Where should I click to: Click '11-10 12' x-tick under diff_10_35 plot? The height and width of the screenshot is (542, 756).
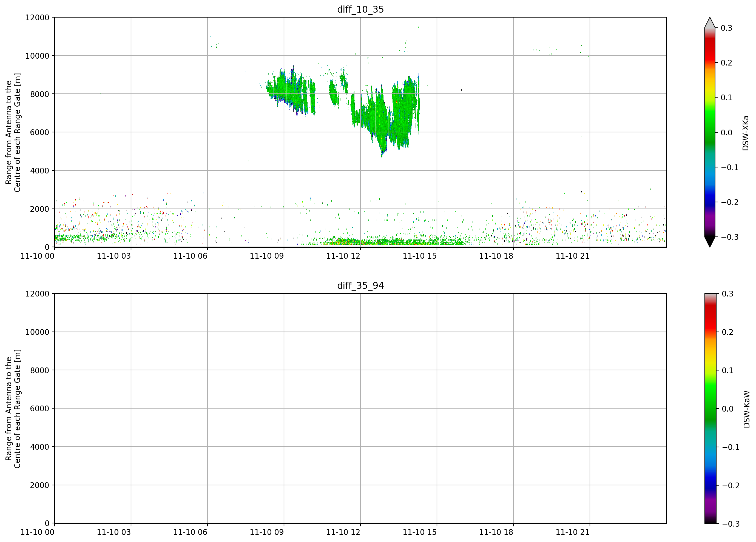click(343, 256)
